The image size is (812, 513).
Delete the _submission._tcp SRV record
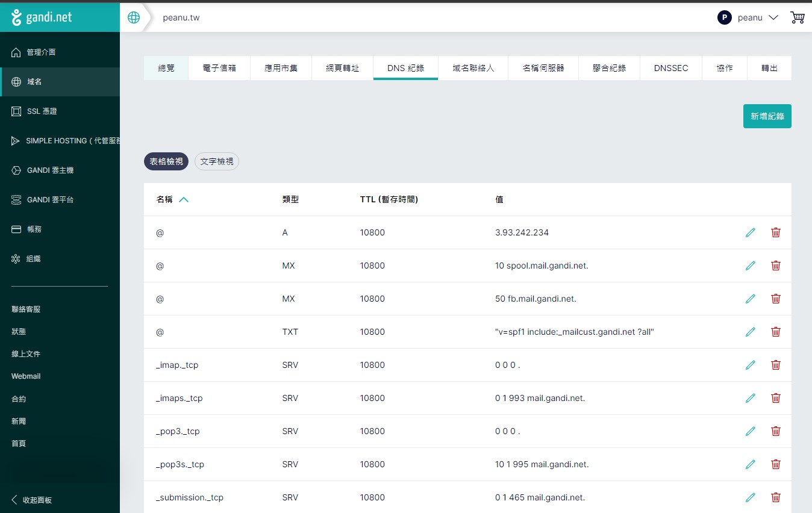(x=776, y=497)
